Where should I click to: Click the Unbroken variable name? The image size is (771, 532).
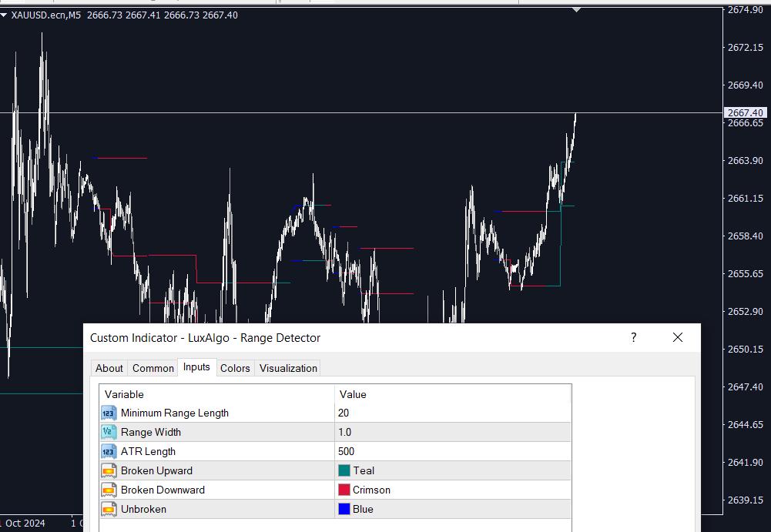click(x=143, y=509)
